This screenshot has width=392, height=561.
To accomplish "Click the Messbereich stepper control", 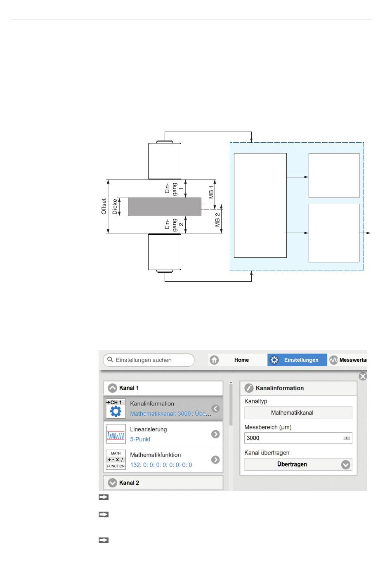I will (347, 438).
